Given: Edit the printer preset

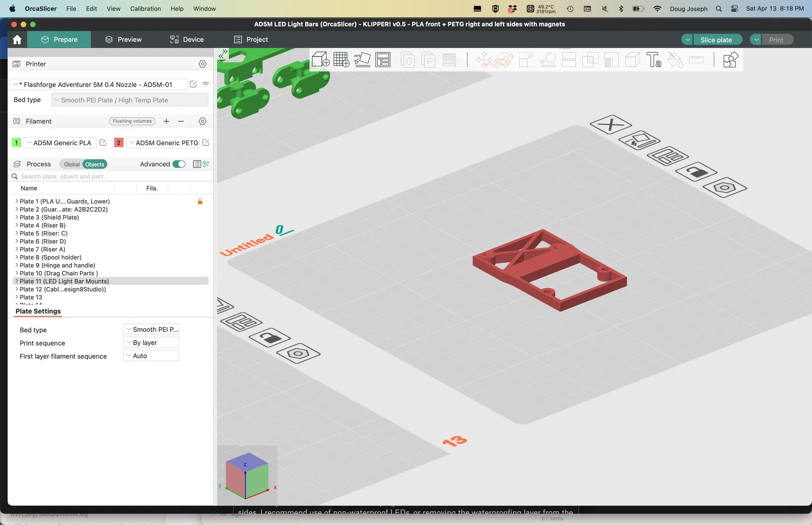Looking at the screenshot, I should (x=193, y=84).
